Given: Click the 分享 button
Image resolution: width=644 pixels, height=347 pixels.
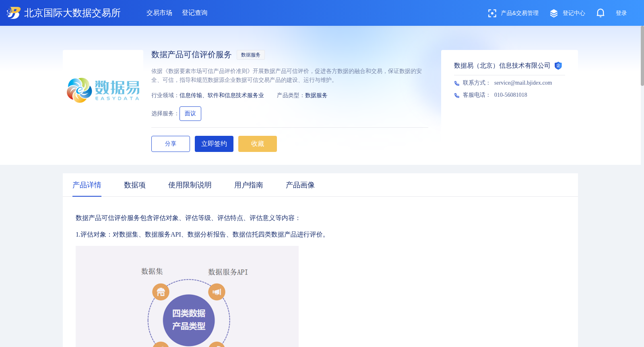Looking at the screenshot, I should click(171, 144).
